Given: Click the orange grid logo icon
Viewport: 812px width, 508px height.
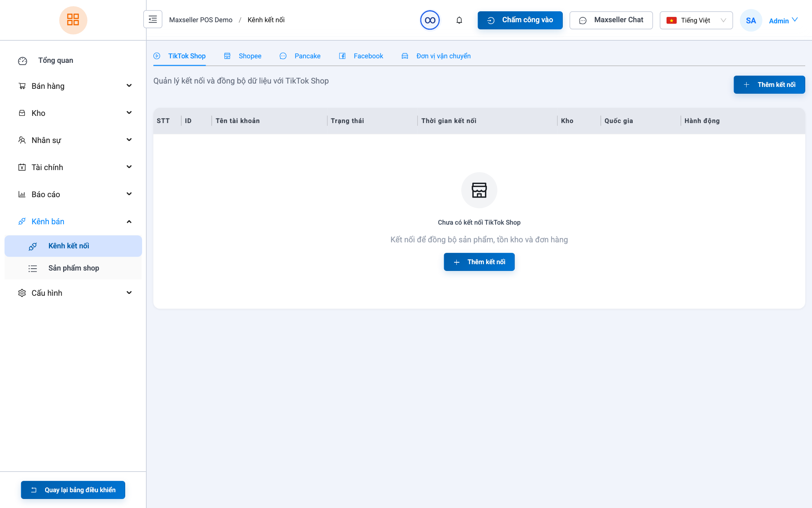Looking at the screenshot, I should click(x=73, y=20).
